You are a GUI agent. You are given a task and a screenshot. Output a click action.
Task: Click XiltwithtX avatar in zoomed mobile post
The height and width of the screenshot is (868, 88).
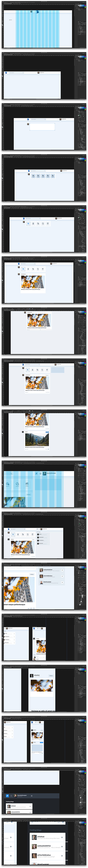coord(32,676)
